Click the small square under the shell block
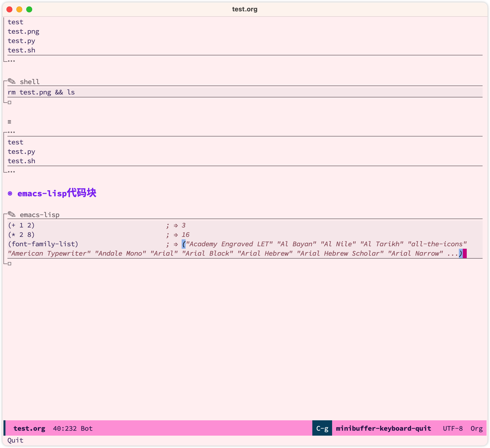The height and width of the screenshot is (448, 490). pyautogui.click(x=10, y=102)
